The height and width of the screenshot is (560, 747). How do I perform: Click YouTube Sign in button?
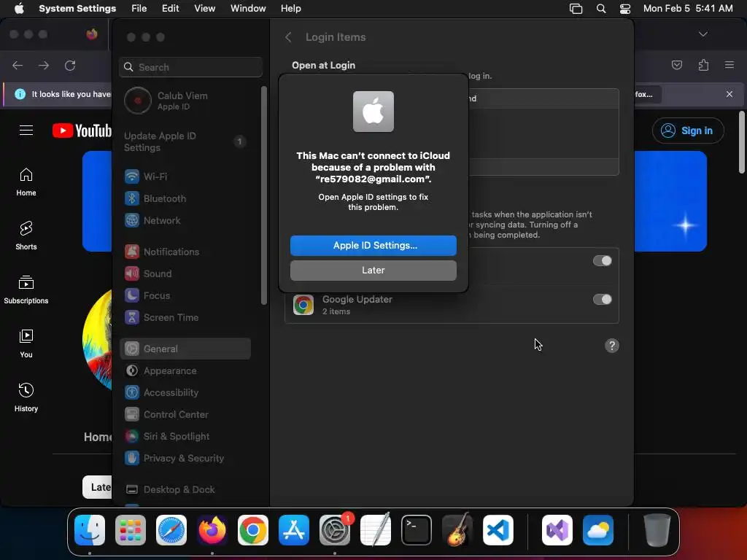[688, 131]
